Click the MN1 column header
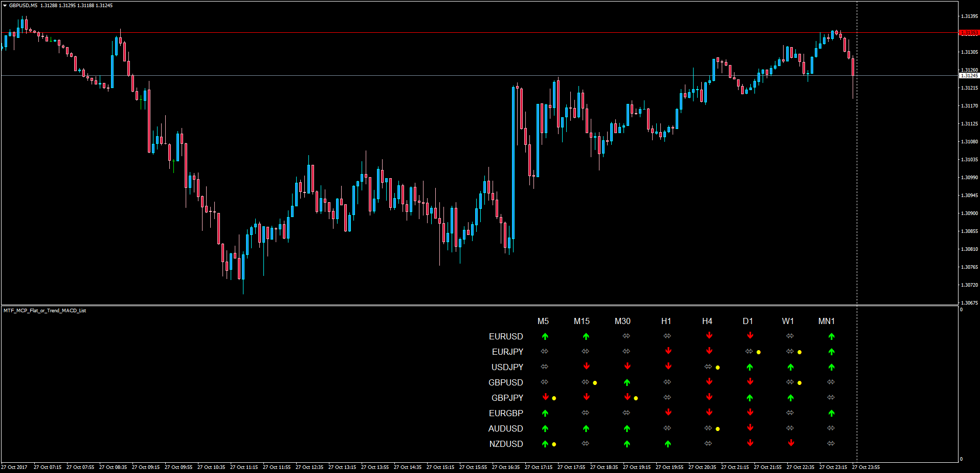Viewport: 980px width, 473px height. coord(827,321)
